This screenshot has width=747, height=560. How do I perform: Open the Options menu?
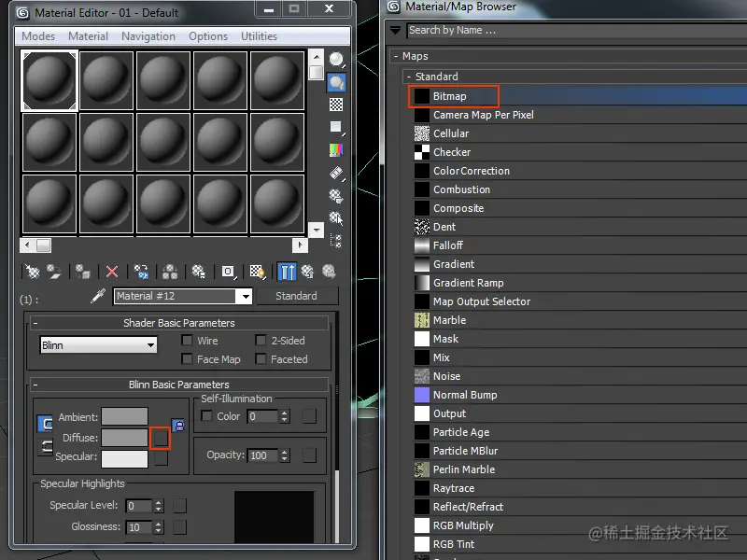(x=208, y=36)
